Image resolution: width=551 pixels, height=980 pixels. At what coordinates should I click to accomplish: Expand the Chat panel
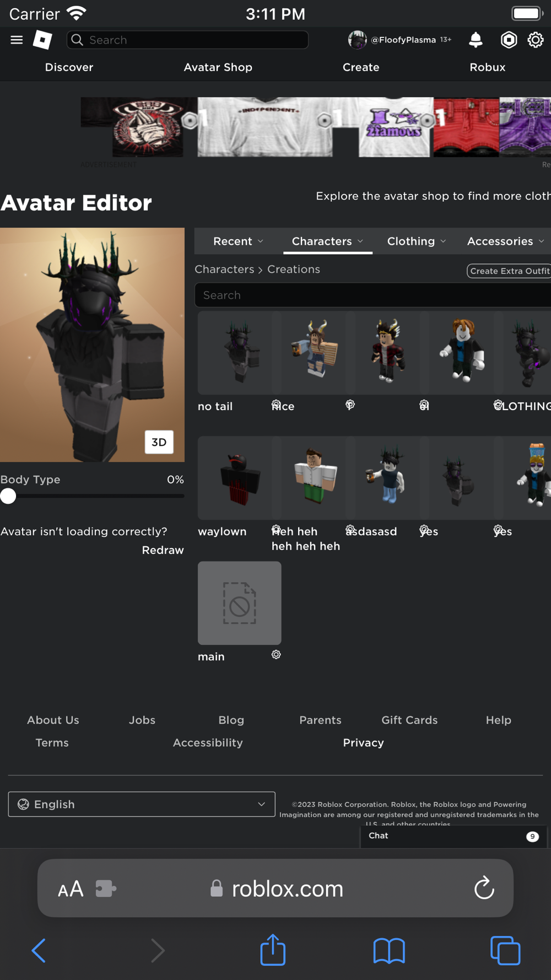click(453, 836)
